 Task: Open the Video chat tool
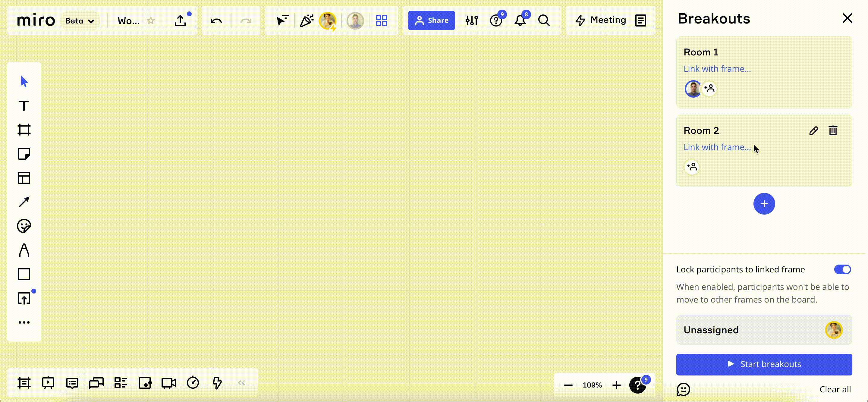point(168,383)
